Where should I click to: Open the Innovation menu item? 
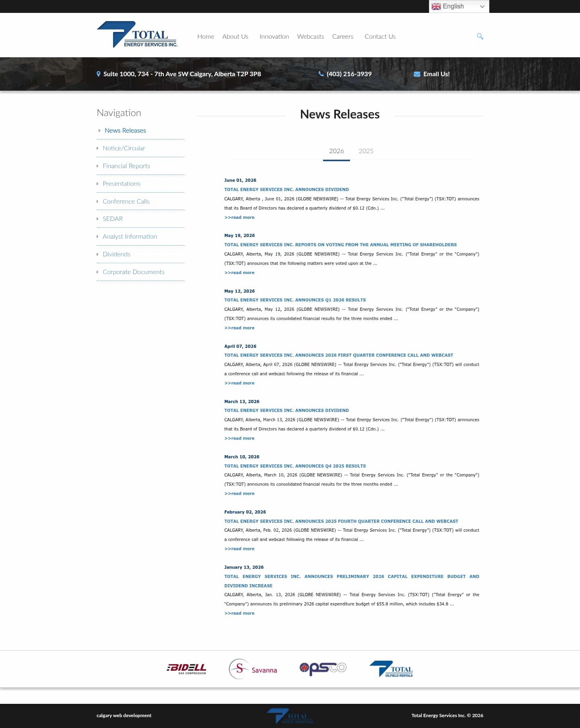coord(274,36)
